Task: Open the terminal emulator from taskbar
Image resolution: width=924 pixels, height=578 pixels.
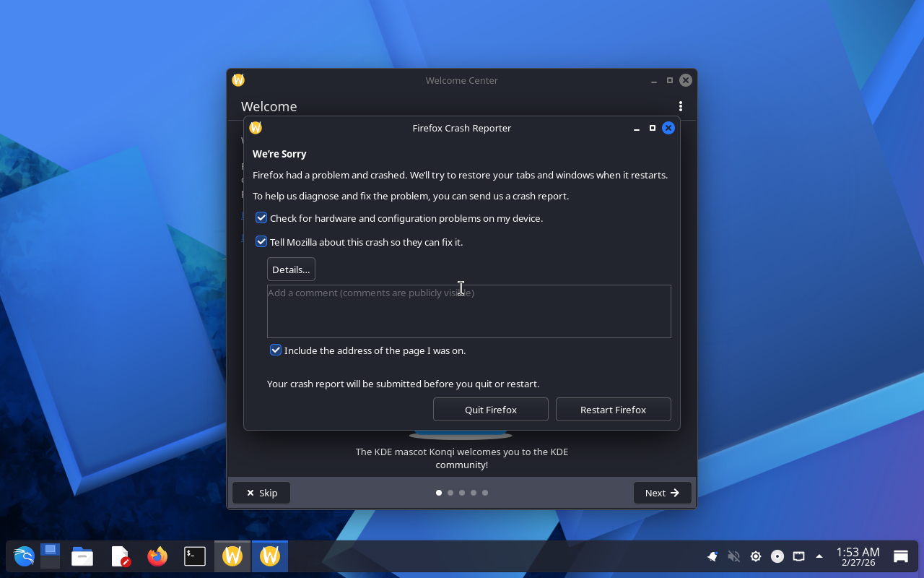Action: (x=195, y=556)
